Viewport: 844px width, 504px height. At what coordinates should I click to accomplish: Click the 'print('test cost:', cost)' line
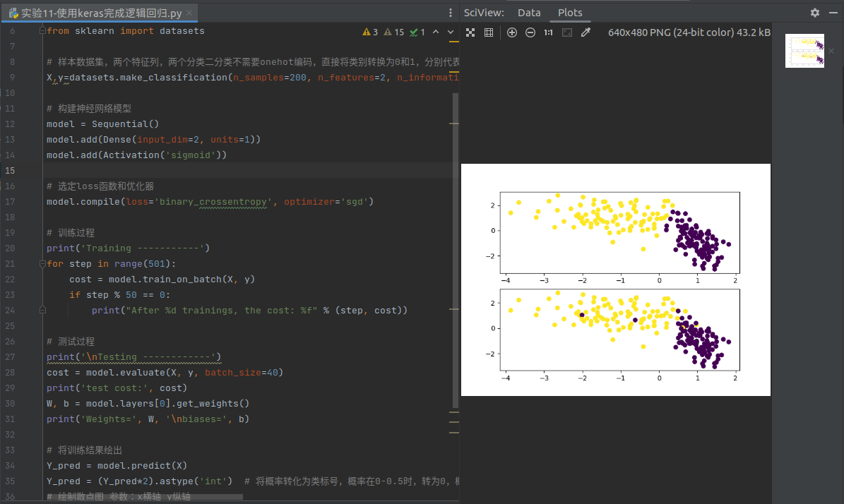(x=117, y=388)
